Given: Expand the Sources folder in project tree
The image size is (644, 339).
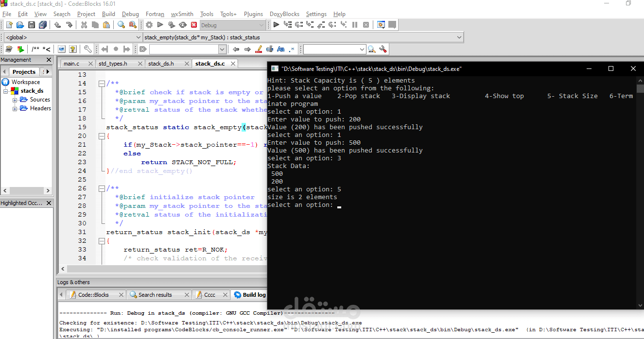Looking at the screenshot, I should click(x=15, y=100).
